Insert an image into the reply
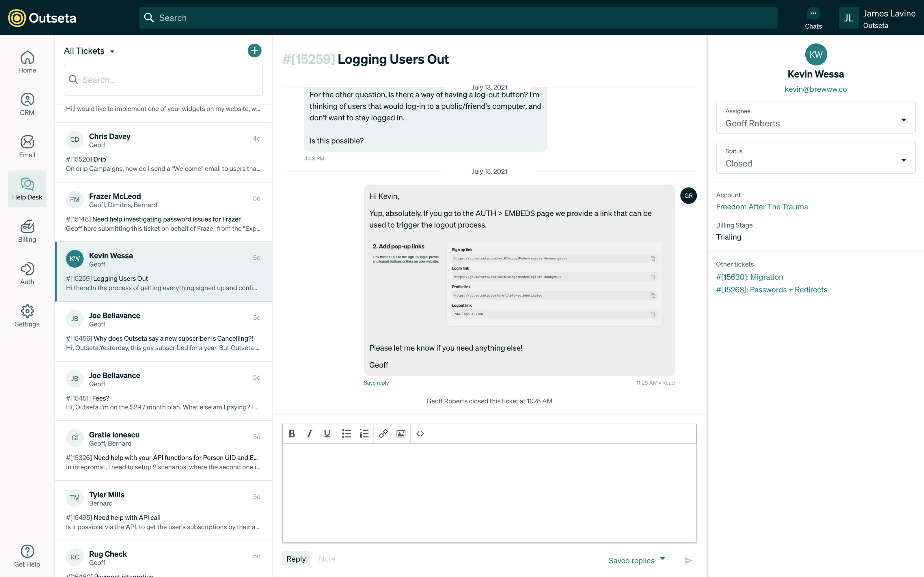This screenshot has height=577, width=924. [400, 434]
